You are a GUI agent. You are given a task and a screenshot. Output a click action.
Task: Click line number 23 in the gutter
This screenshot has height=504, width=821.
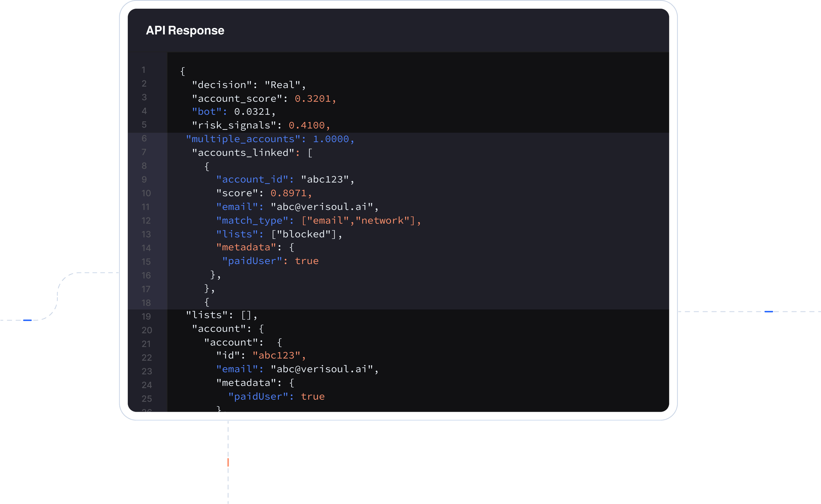pyautogui.click(x=146, y=371)
